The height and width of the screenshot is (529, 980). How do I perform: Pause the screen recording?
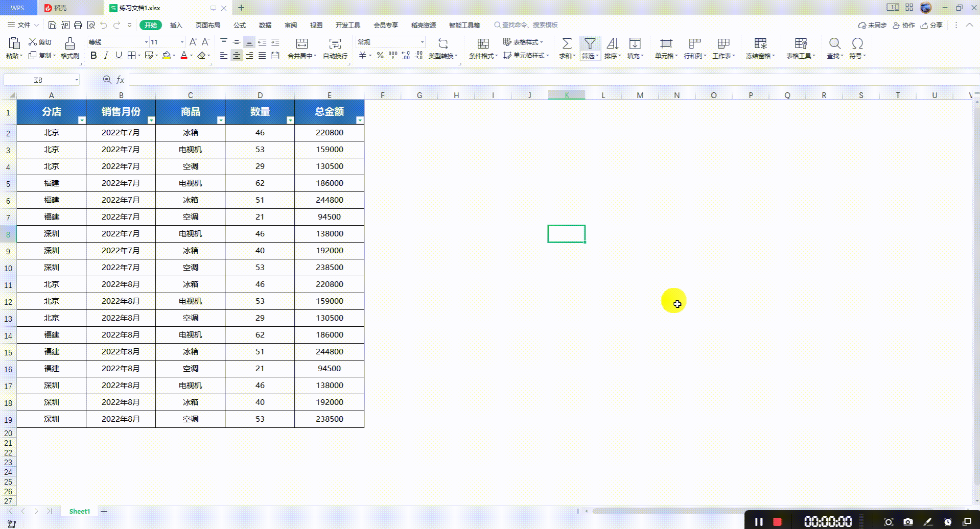(x=759, y=521)
